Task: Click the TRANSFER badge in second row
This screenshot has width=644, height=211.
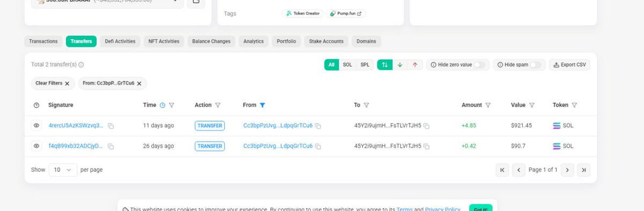Action: 210,146
